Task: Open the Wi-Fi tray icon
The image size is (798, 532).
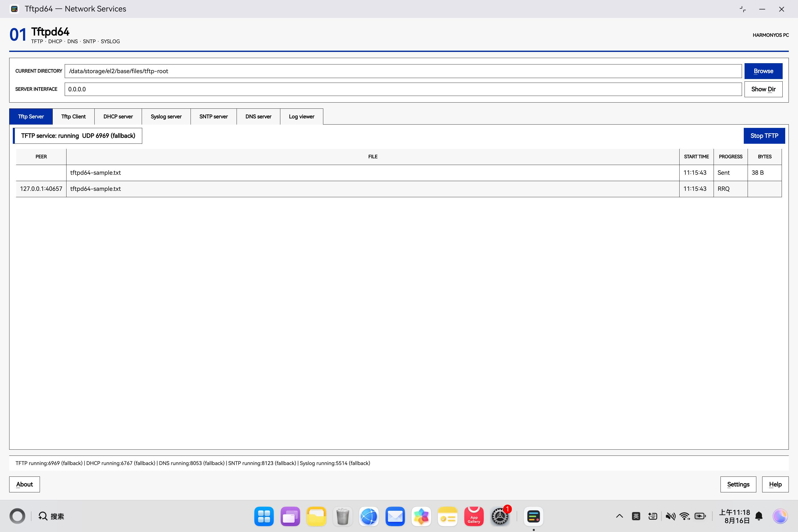Action: (x=685, y=516)
